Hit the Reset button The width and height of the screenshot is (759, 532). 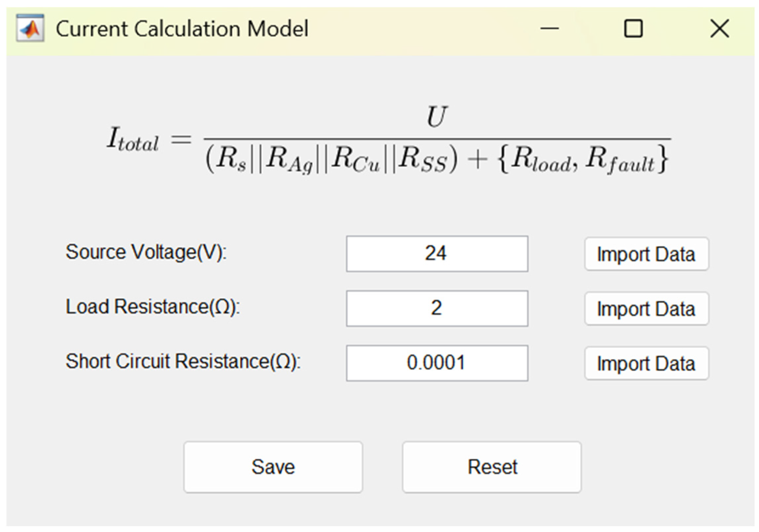492,467
